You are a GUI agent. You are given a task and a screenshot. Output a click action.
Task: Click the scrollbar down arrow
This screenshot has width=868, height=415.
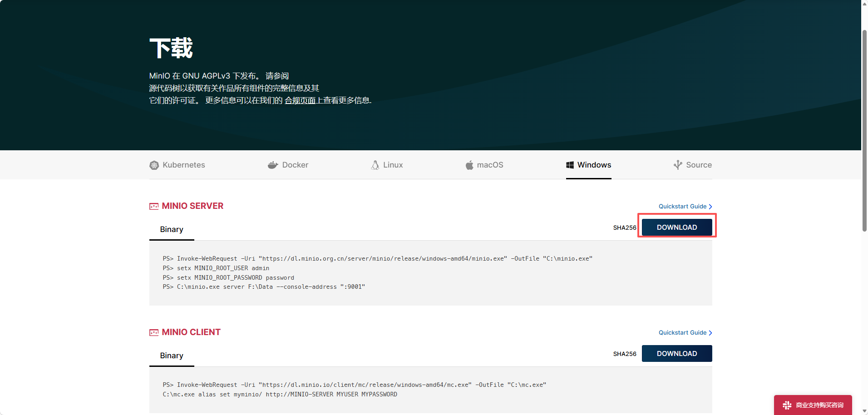pos(864,411)
